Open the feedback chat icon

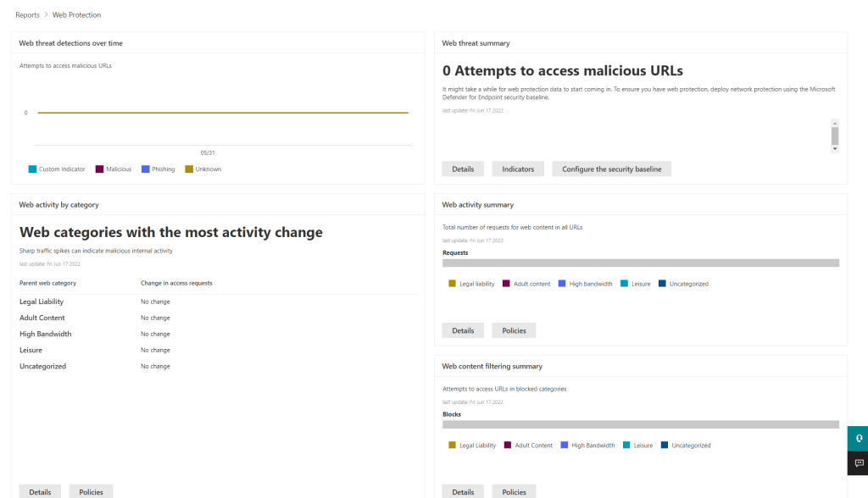(858, 463)
